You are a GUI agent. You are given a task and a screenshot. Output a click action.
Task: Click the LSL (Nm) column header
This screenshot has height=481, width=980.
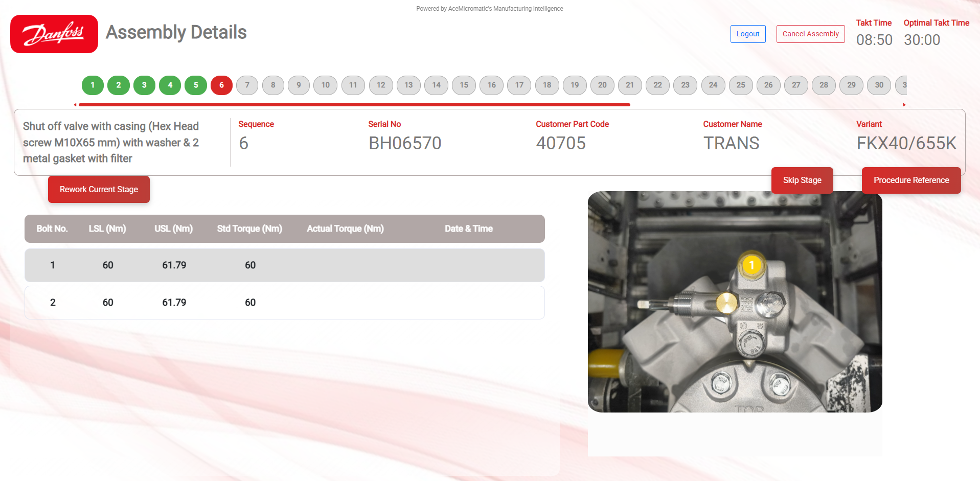pyautogui.click(x=107, y=228)
